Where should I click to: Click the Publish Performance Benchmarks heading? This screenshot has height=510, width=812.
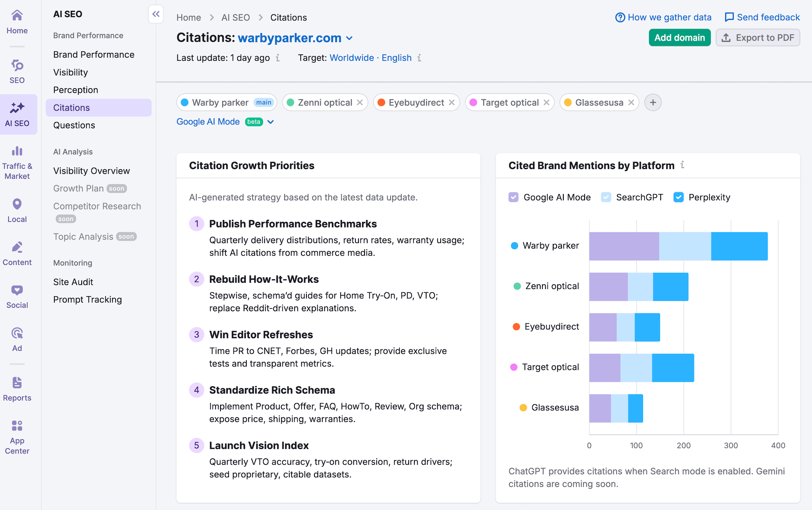pos(293,224)
